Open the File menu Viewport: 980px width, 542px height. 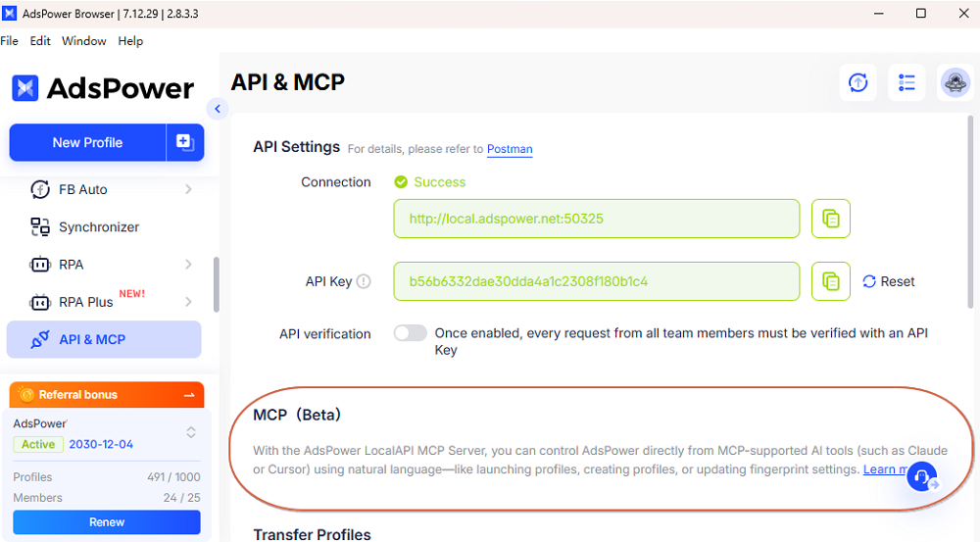[10, 40]
